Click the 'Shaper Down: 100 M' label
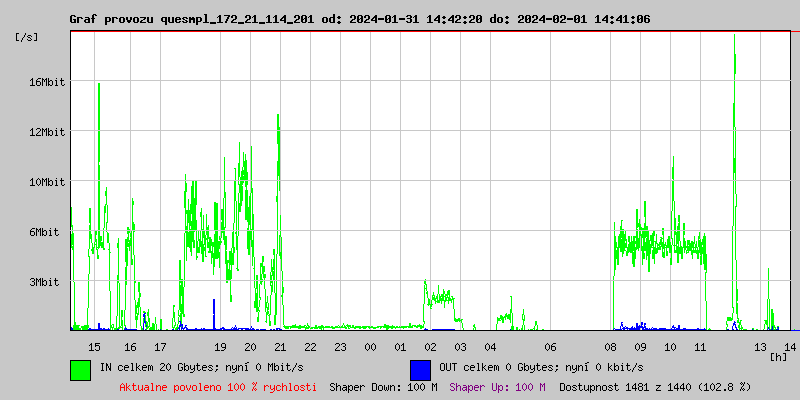This screenshot has width=800, height=400. tap(383, 387)
